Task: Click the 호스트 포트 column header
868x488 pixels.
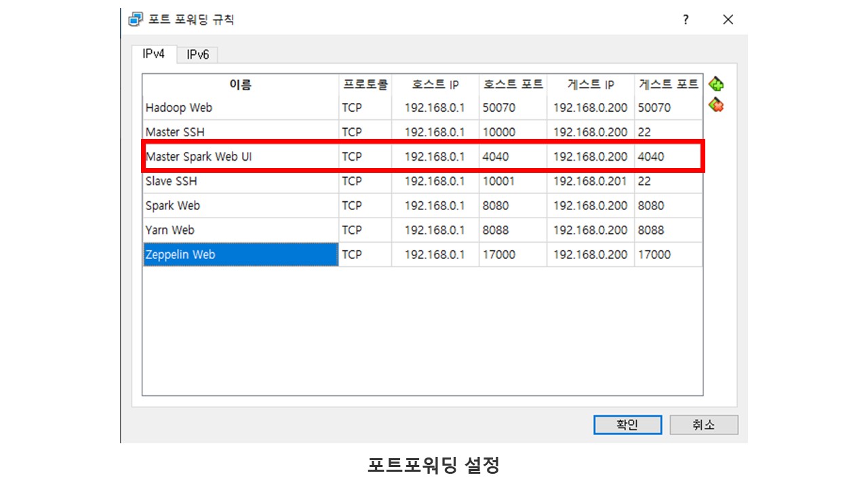Action: pyautogui.click(x=513, y=85)
